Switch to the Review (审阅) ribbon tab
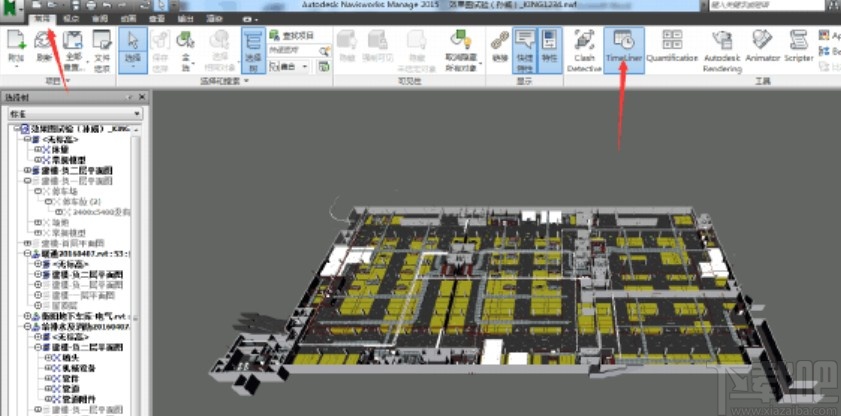This screenshot has height=416, width=841. pos(100,18)
